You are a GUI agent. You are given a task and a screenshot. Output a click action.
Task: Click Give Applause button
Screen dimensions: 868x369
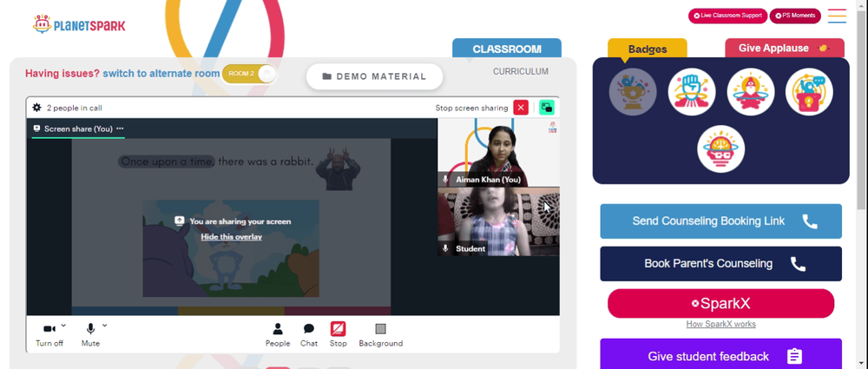point(785,49)
